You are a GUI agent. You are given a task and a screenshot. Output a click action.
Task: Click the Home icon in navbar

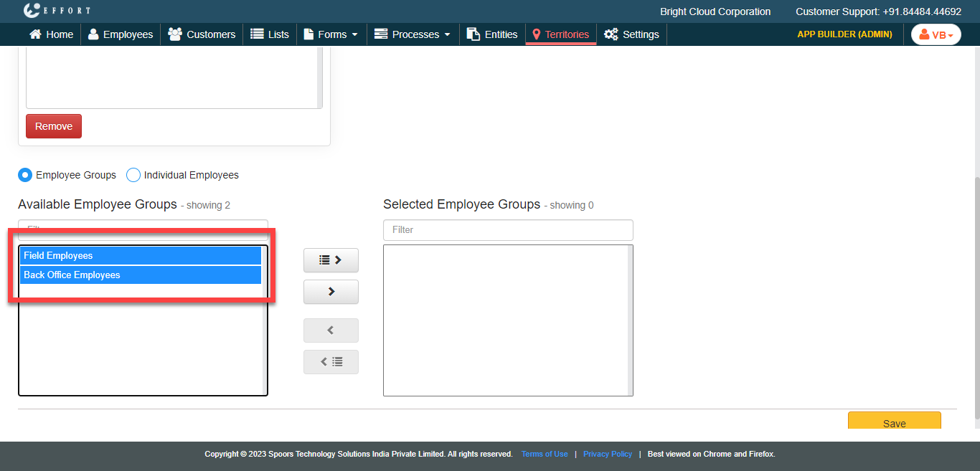[35, 34]
